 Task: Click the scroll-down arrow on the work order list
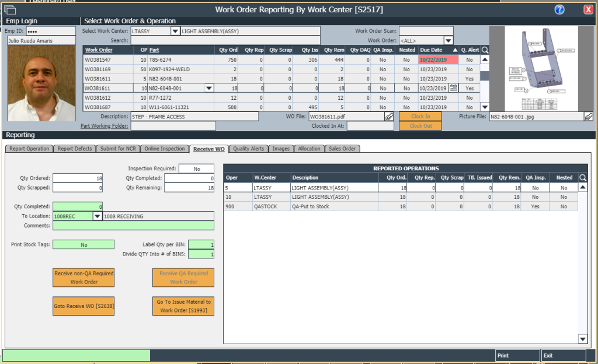pos(484,107)
